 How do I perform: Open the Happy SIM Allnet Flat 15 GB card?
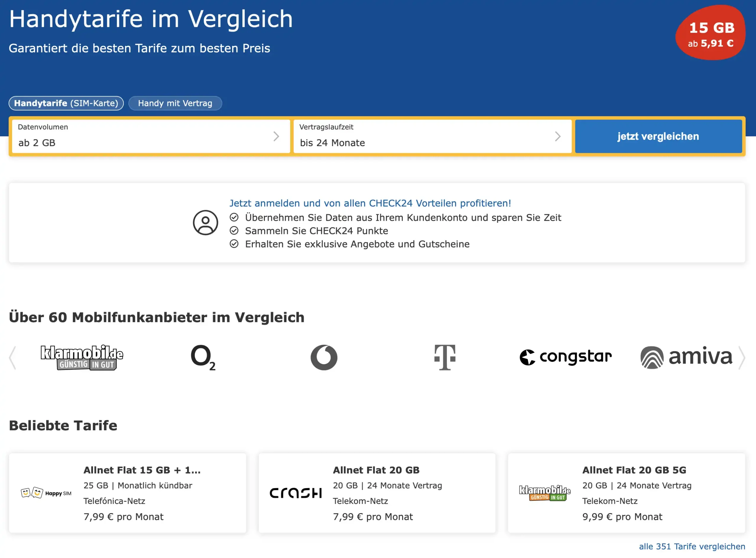tap(127, 493)
